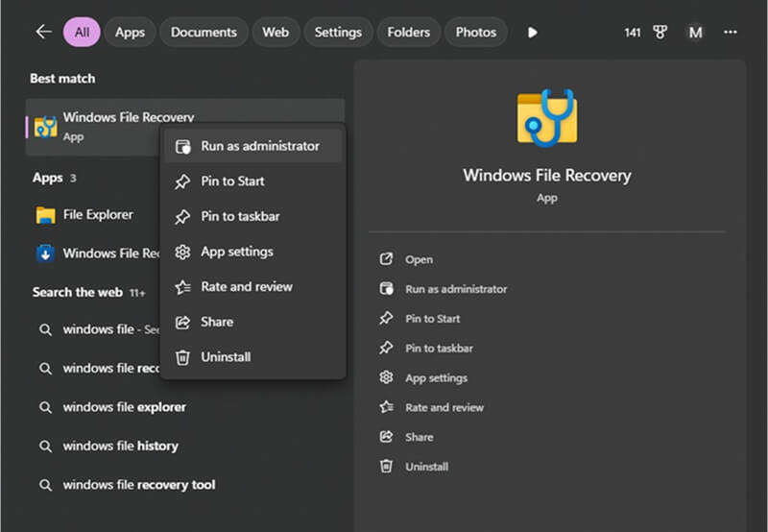Choose Run as administrator in context menu

click(x=253, y=146)
